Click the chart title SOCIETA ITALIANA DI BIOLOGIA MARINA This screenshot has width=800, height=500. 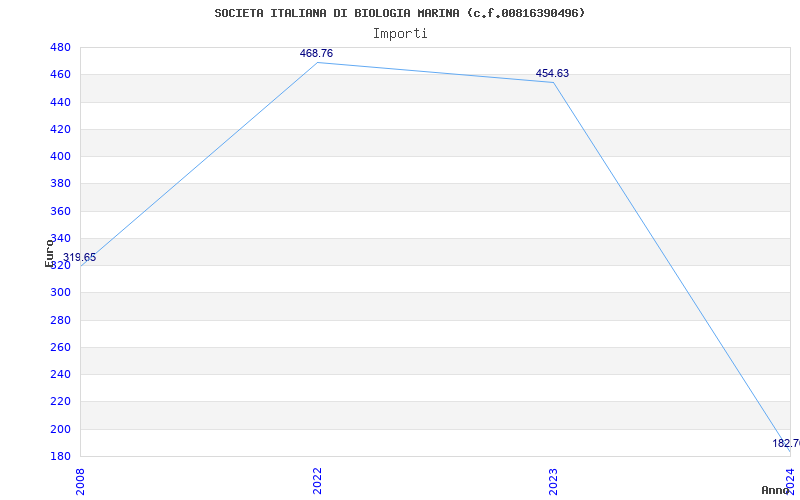point(399,13)
